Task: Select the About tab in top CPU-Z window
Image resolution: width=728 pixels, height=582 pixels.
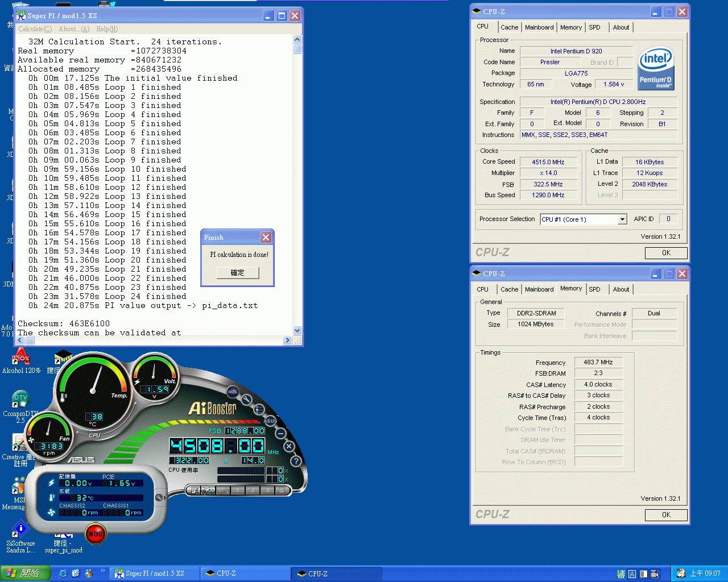Action: point(621,27)
